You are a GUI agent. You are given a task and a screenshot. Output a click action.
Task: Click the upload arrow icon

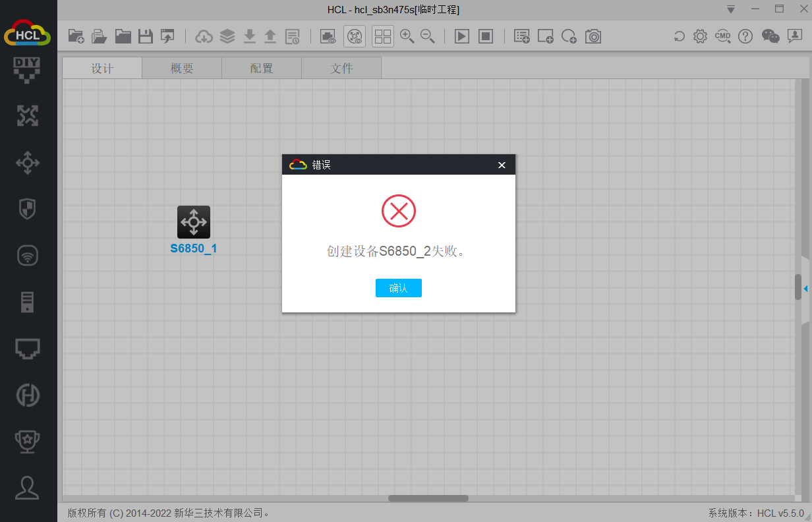pyautogui.click(x=270, y=36)
